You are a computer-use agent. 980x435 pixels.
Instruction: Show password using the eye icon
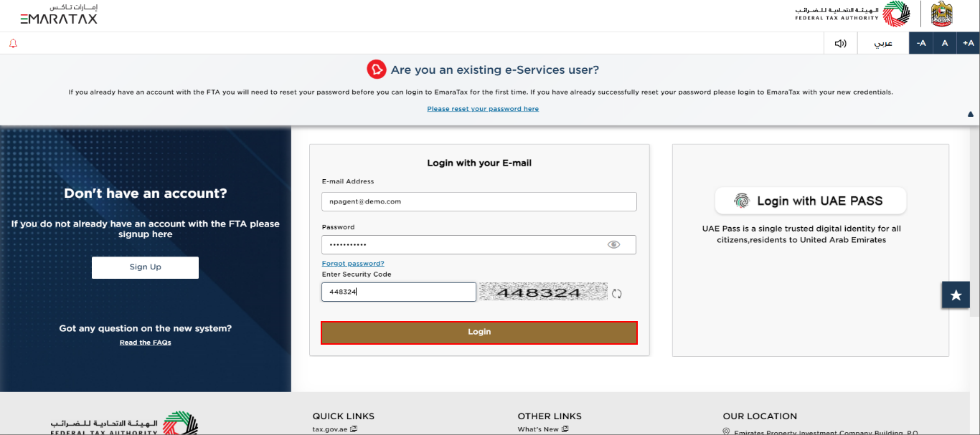pos(613,244)
